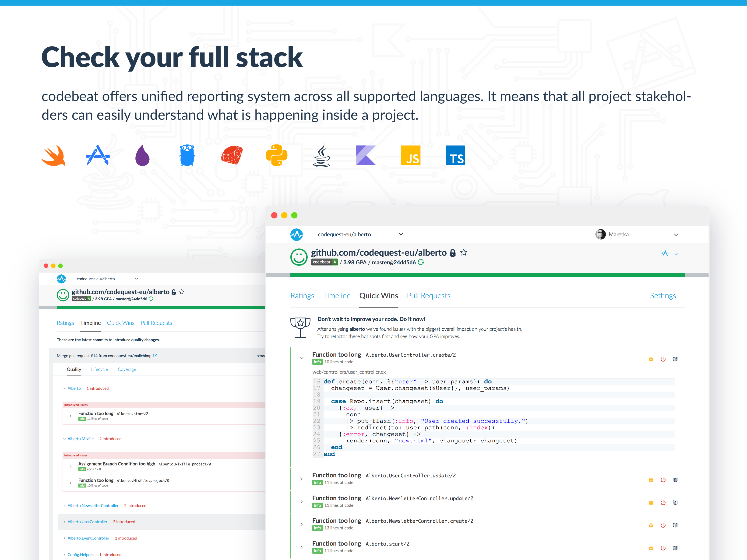This screenshot has width=747, height=560.
Task: Click the pulse activity icon in project header
Action: [665, 253]
